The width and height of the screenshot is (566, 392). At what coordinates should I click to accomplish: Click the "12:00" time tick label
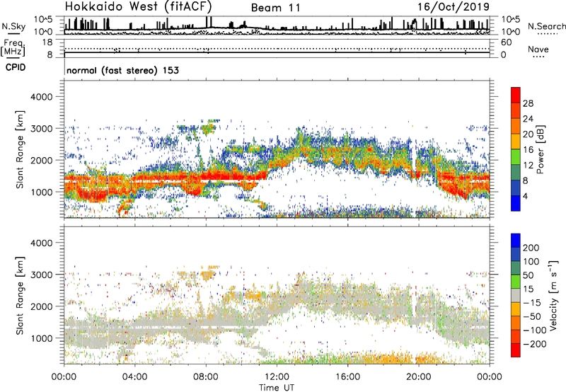click(277, 377)
